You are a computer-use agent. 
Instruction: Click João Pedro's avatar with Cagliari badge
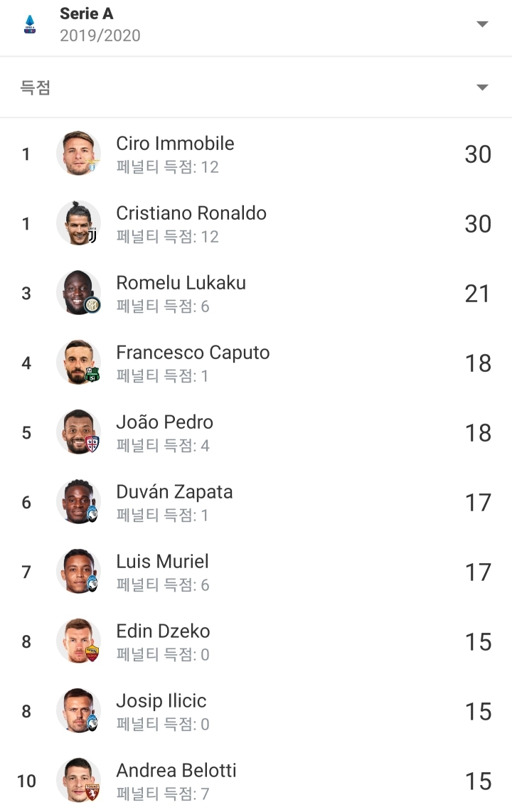click(x=78, y=432)
